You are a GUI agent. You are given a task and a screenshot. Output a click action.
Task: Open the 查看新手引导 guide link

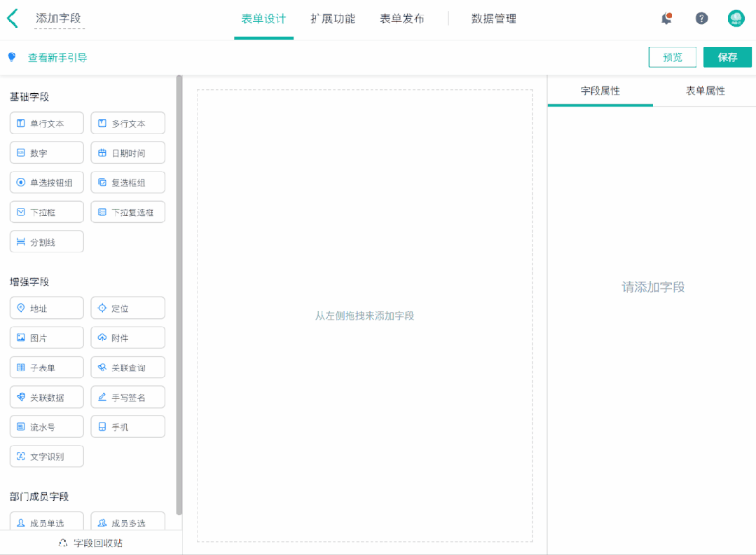click(x=57, y=58)
